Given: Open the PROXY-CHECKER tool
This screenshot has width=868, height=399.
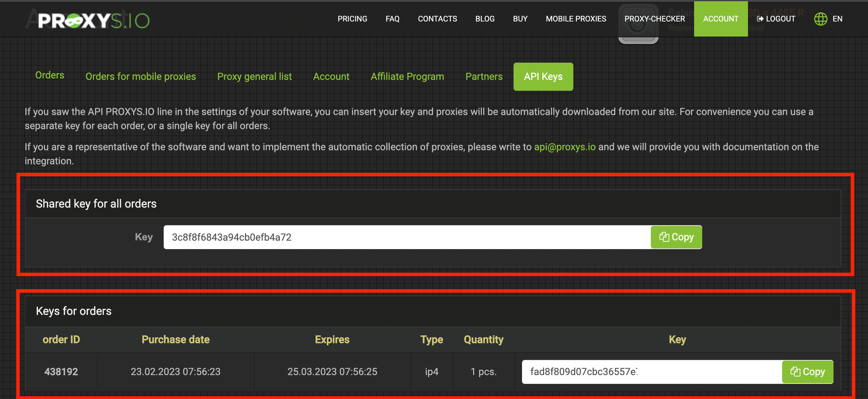Looking at the screenshot, I should coord(655,19).
